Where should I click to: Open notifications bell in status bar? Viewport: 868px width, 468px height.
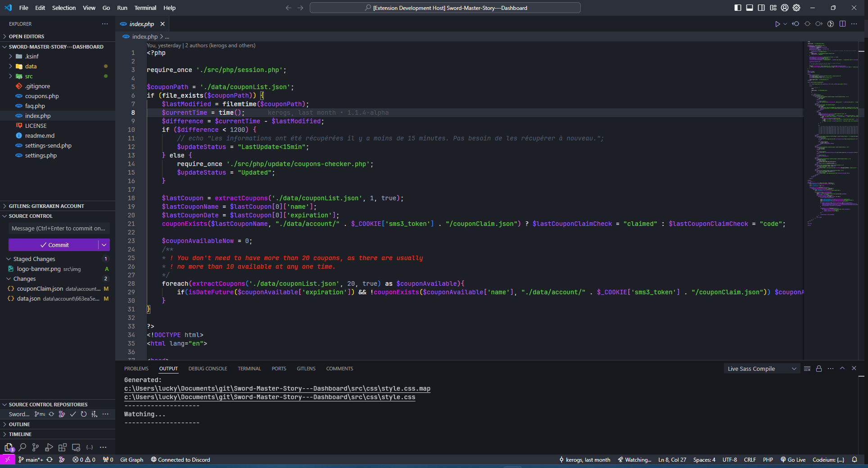854,459
